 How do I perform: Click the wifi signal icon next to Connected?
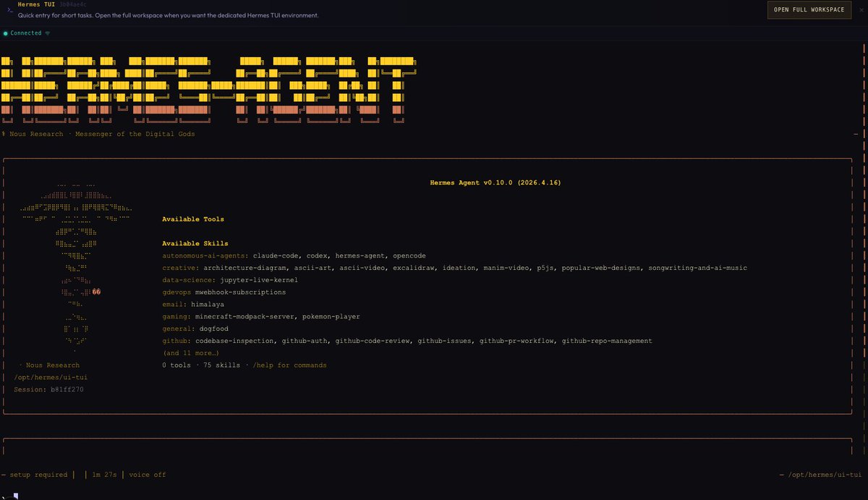48,33
